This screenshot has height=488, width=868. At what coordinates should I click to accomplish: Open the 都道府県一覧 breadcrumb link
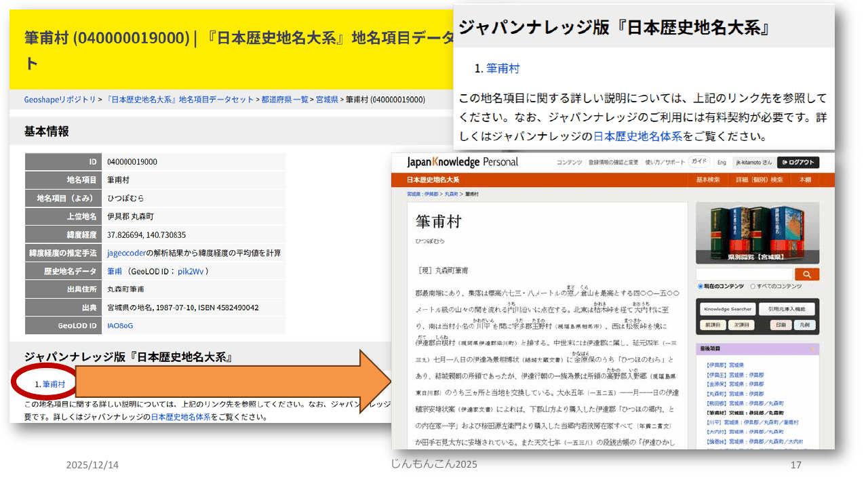285,100
